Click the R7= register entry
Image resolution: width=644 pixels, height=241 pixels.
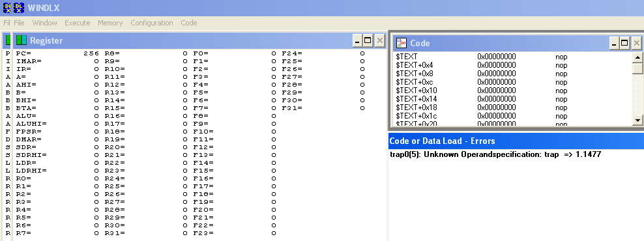57,233
